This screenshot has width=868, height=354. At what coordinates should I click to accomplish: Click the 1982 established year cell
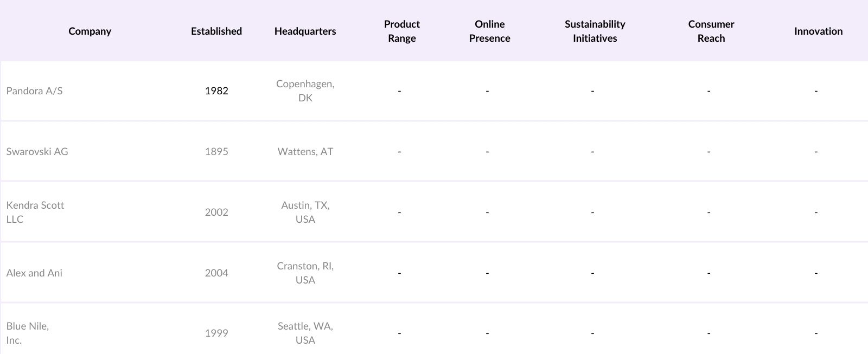(216, 91)
